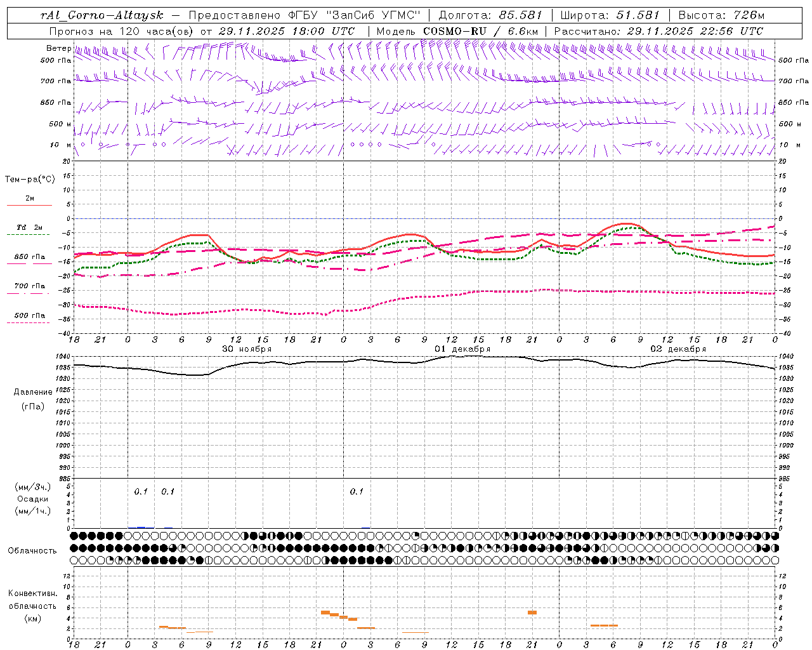Click the (мм/3ч.) precipitation unit label
This screenshot has width=812, height=650.
(33, 487)
